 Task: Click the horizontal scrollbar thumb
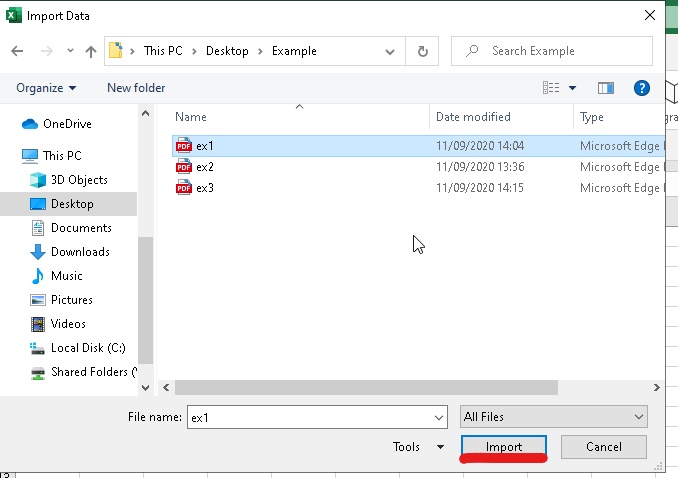click(366, 388)
